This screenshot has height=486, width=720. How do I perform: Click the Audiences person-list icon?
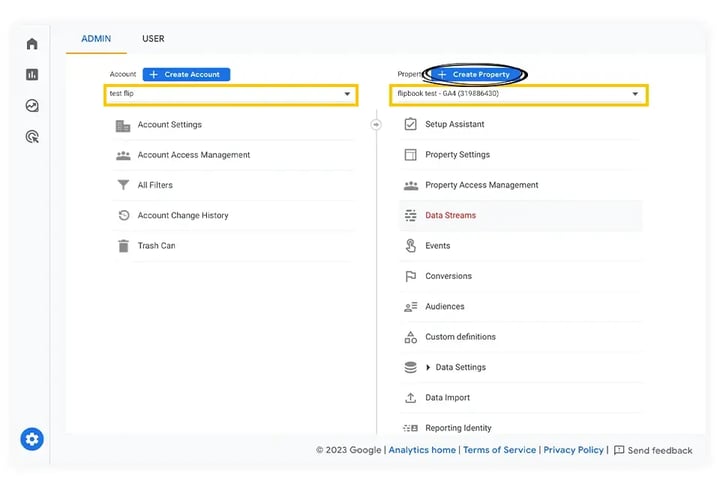[x=411, y=306]
